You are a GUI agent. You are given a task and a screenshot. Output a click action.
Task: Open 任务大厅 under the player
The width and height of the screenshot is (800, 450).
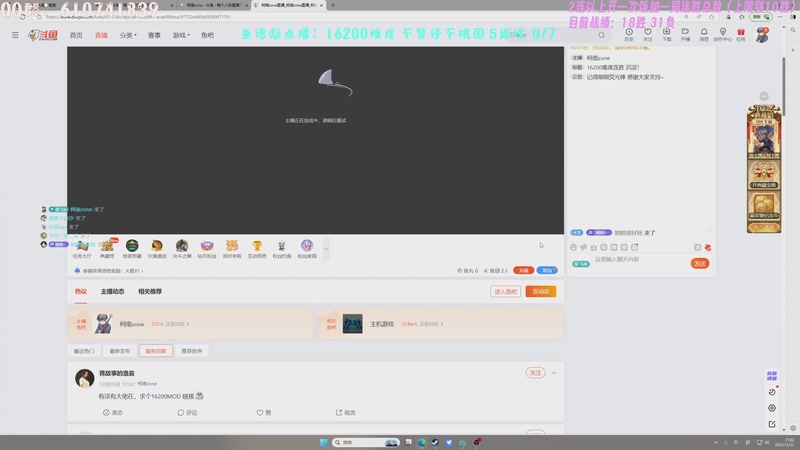coord(82,249)
